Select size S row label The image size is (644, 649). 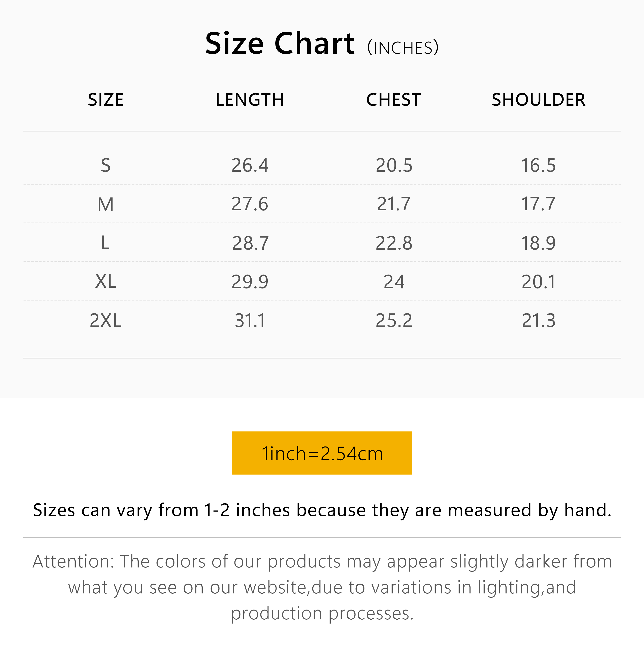click(106, 165)
